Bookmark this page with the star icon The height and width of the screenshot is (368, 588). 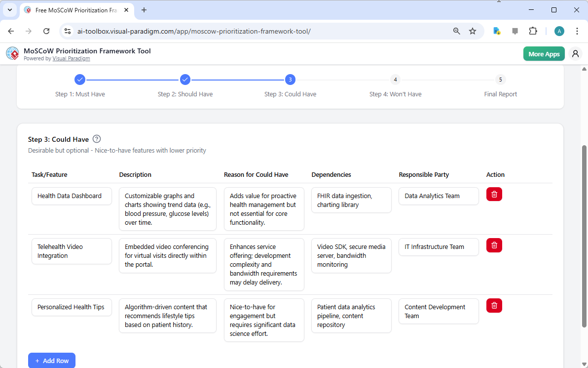[x=473, y=31]
